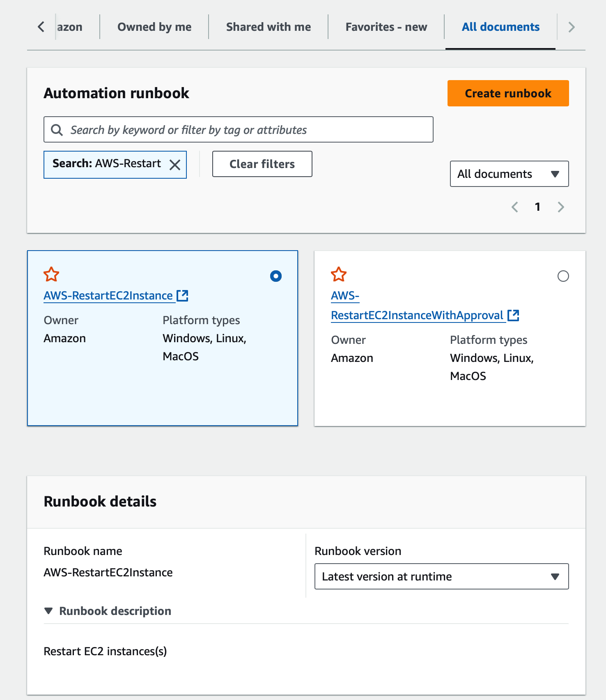Screen dimensions: 606x700
Task: Click the Runbook details heading
Action: 100,502
